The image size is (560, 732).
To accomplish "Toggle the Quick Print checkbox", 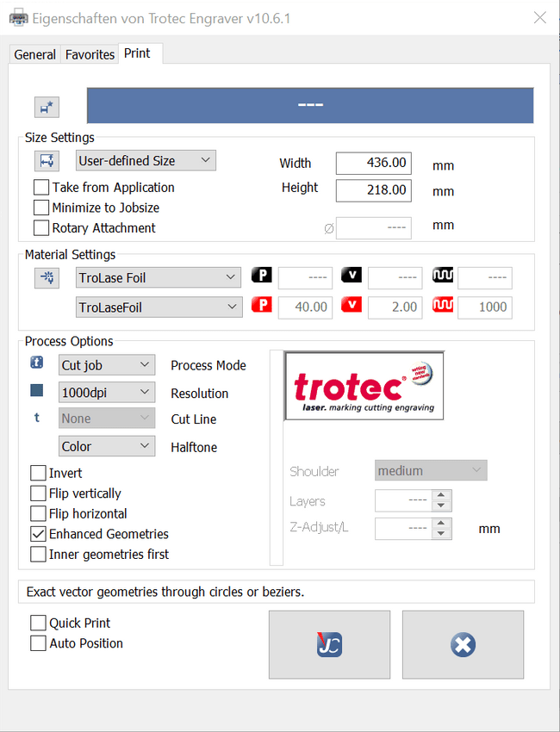I will coord(39,623).
